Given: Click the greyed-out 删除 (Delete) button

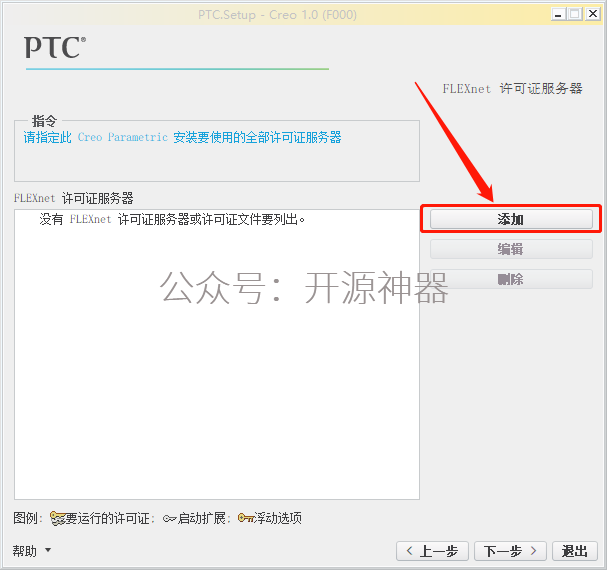Looking at the screenshot, I should [511, 279].
